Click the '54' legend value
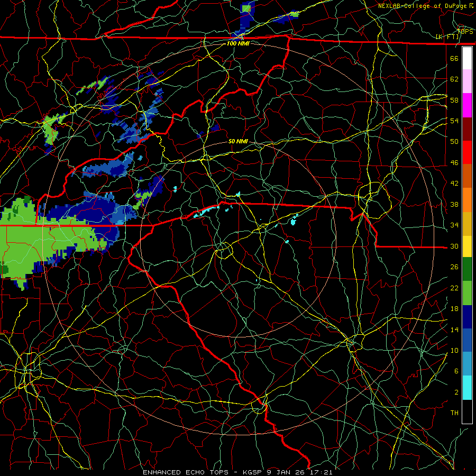The image size is (476, 476). 454,121
